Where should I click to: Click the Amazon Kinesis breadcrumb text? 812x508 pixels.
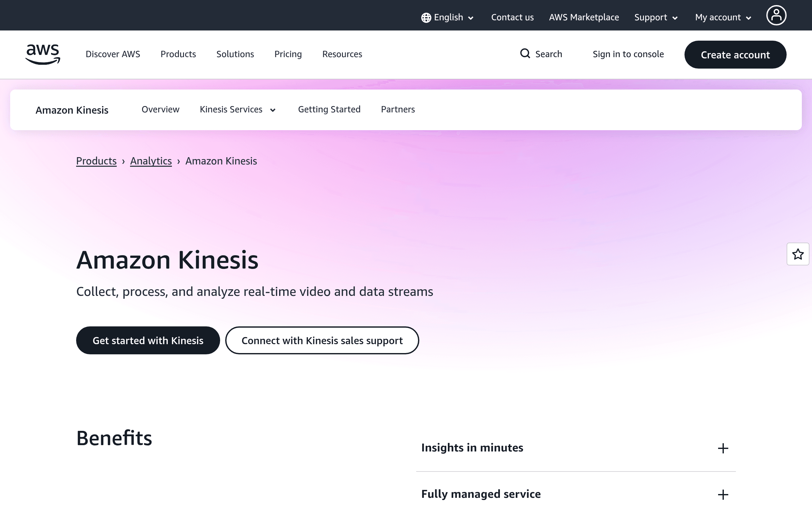(221, 161)
